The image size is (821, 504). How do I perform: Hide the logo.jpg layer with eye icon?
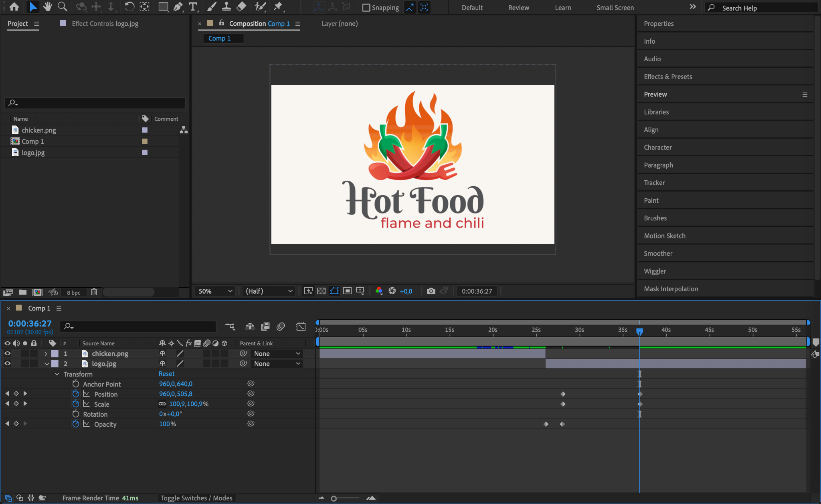(7, 363)
